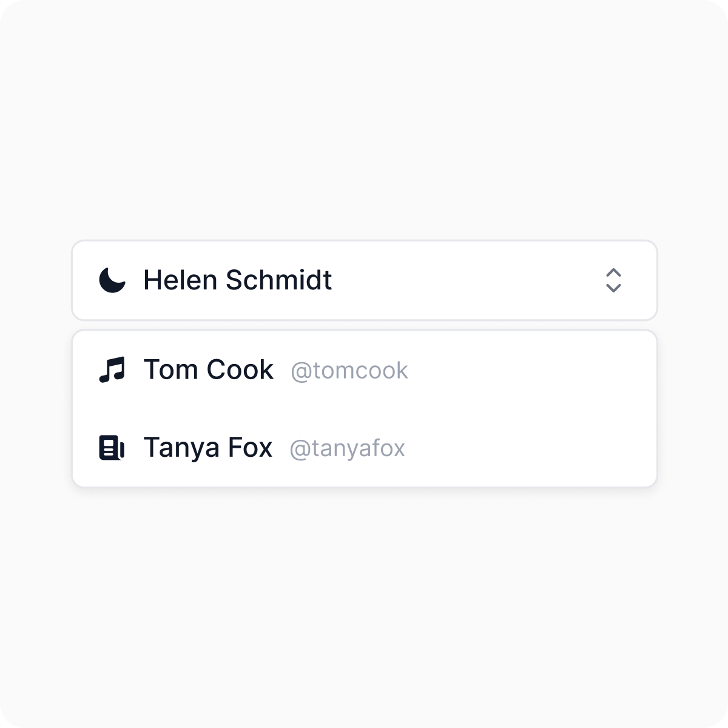The image size is (728, 728).
Task: Select Tom Cook from the options list
Action: click(208, 369)
